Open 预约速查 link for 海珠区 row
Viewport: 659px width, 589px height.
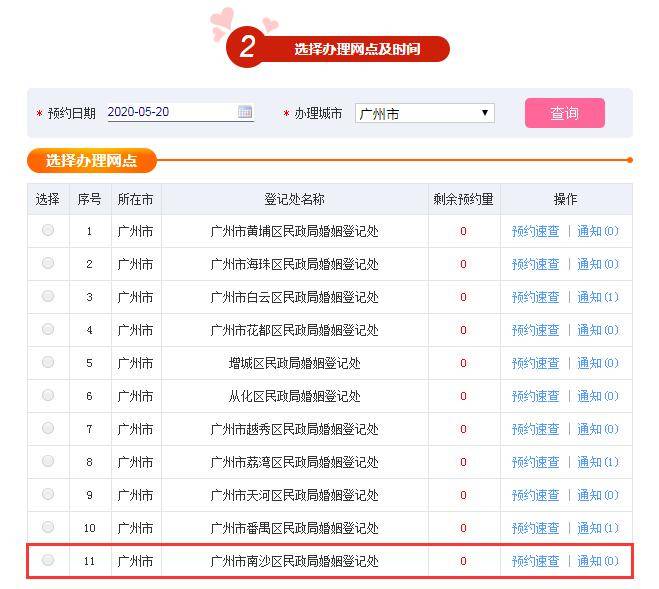[535, 264]
